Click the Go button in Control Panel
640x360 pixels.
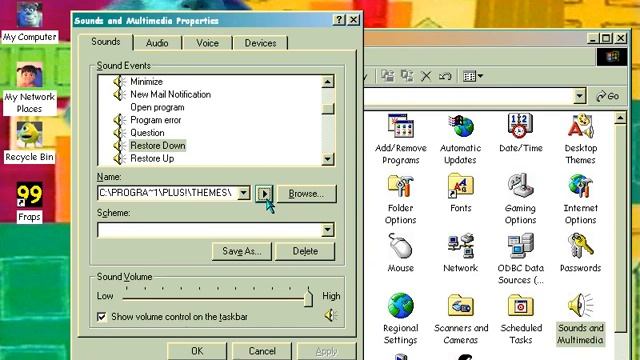(x=608, y=97)
